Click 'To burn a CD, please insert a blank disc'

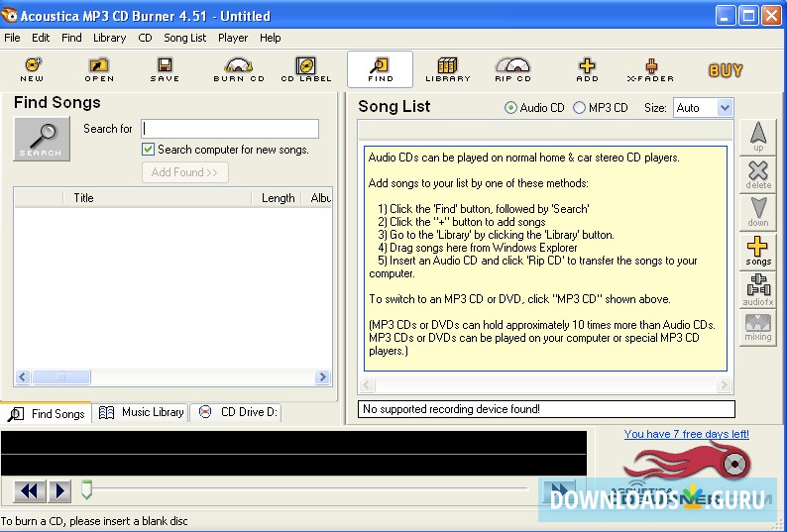tap(94, 521)
